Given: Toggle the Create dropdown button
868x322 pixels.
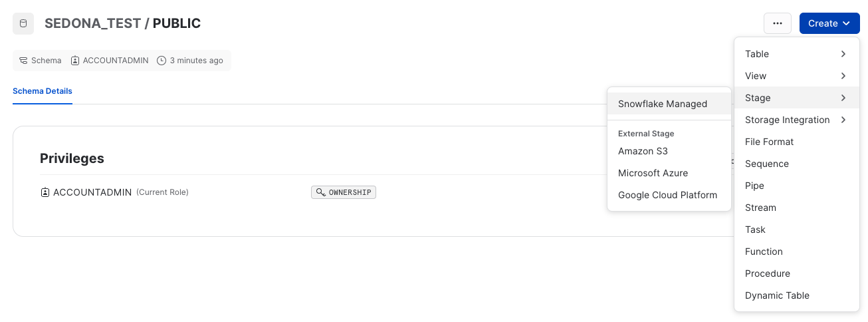Looking at the screenshot, I should (x=829, y=23).
